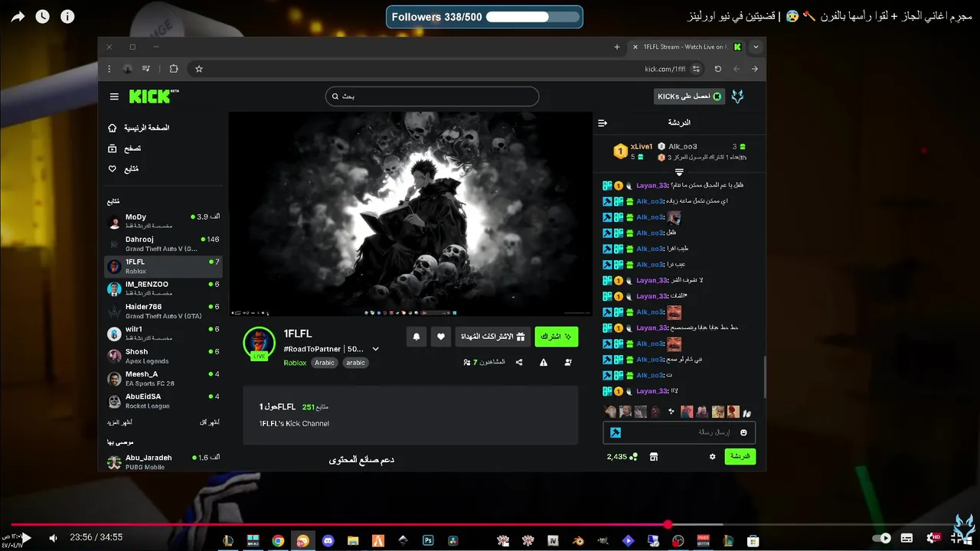This screenshot has height=551, width=980.
Task: Open Dahrooj channel in sidebar
Action: pyautogui.click(x=164, y=243)
